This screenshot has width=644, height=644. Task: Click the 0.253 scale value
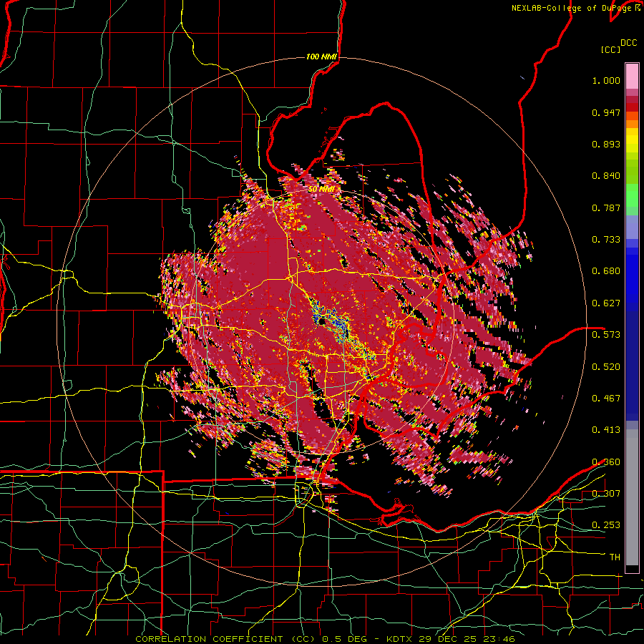[x=606, y=525]
